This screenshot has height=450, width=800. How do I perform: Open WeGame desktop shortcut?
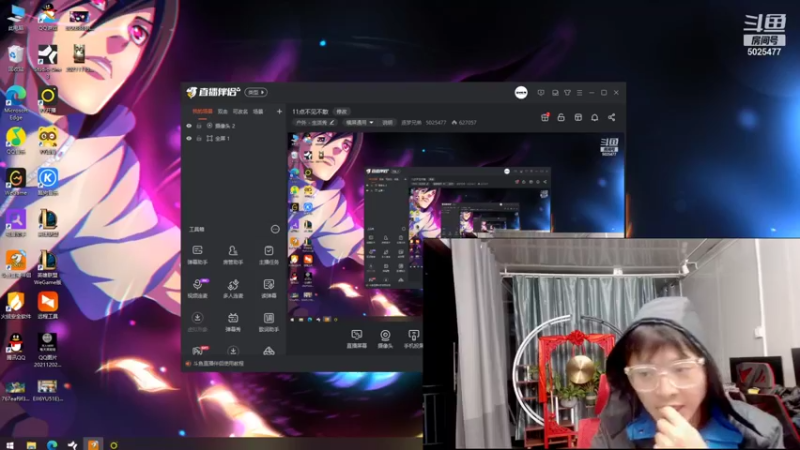tap(16, 182)
